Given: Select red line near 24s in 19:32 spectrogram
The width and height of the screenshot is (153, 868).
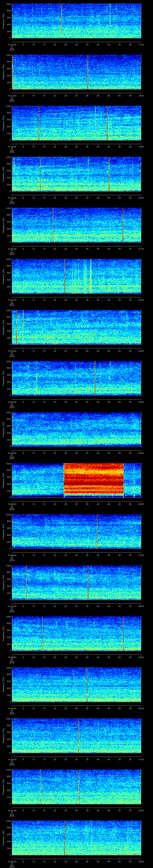Looking at the screenshot, I should pyautogui.click(x=65, y=838).
